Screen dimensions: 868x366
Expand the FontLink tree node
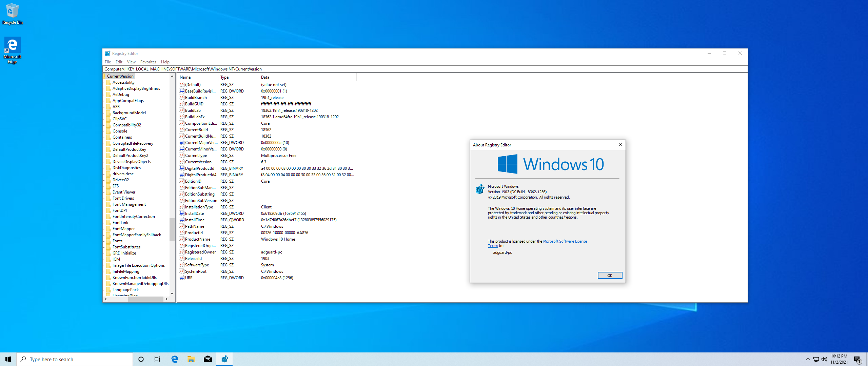[104, 223]
